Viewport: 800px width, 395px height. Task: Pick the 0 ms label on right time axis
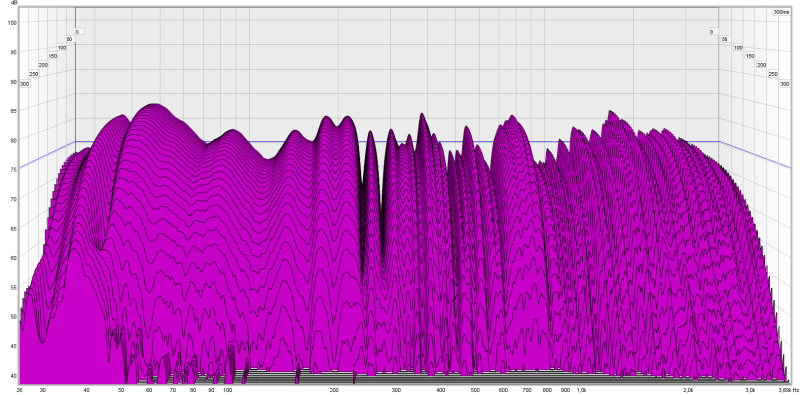pos(711,32)
